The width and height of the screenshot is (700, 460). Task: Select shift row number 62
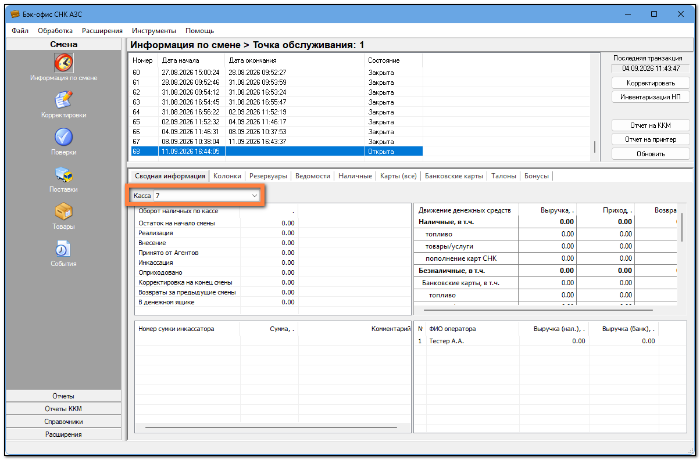click(x=277, y=92)
